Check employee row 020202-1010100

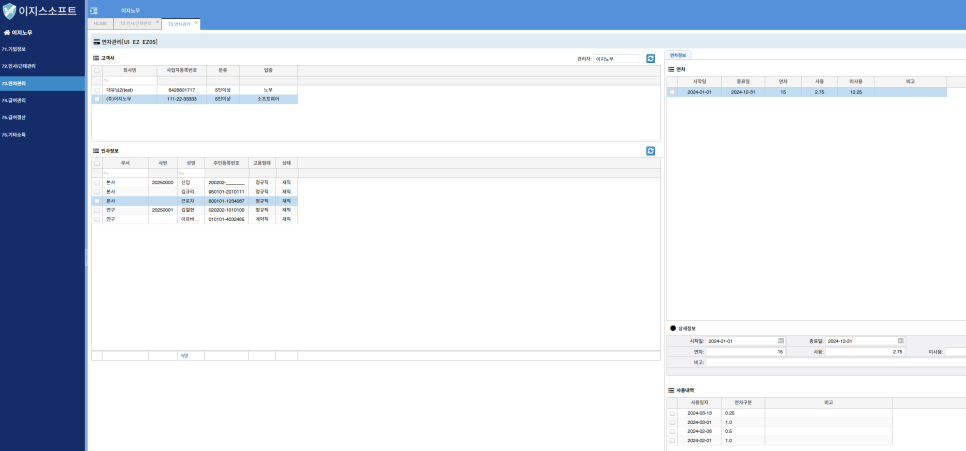pos(97,210)
